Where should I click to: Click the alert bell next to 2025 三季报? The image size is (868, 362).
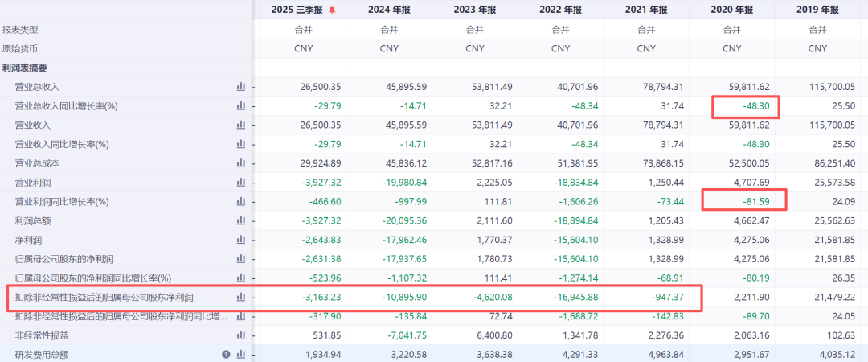(332, 10)
